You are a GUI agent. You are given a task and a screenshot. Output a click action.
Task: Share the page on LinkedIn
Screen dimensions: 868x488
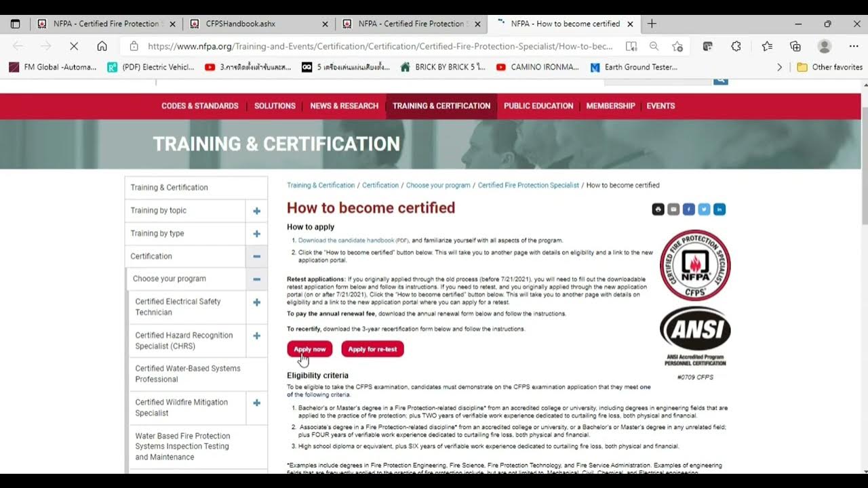coord(719,209)
